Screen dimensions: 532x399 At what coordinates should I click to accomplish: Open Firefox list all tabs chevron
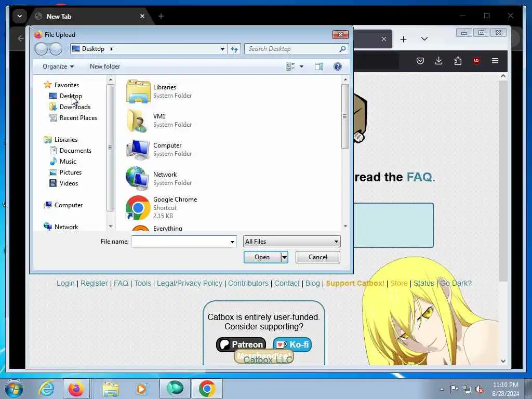pos(424,39)
